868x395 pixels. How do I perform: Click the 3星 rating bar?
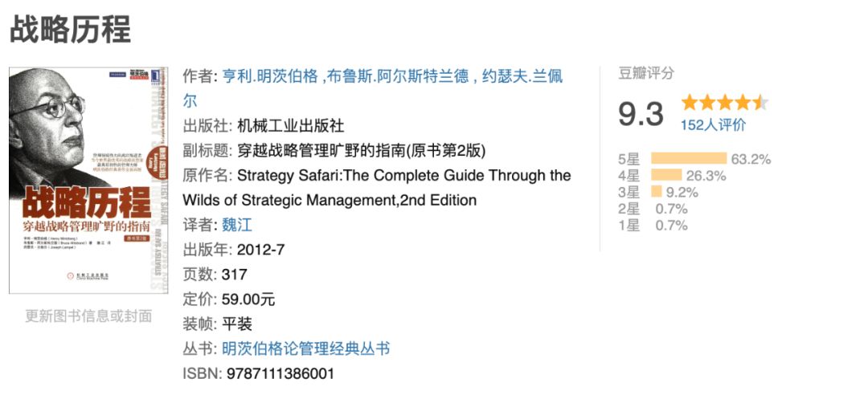656,192
